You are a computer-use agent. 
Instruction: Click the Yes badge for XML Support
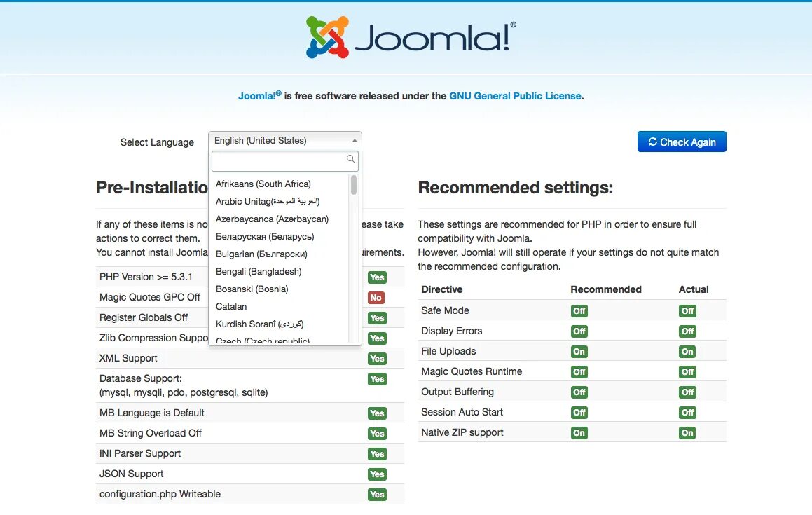(377, 359)
